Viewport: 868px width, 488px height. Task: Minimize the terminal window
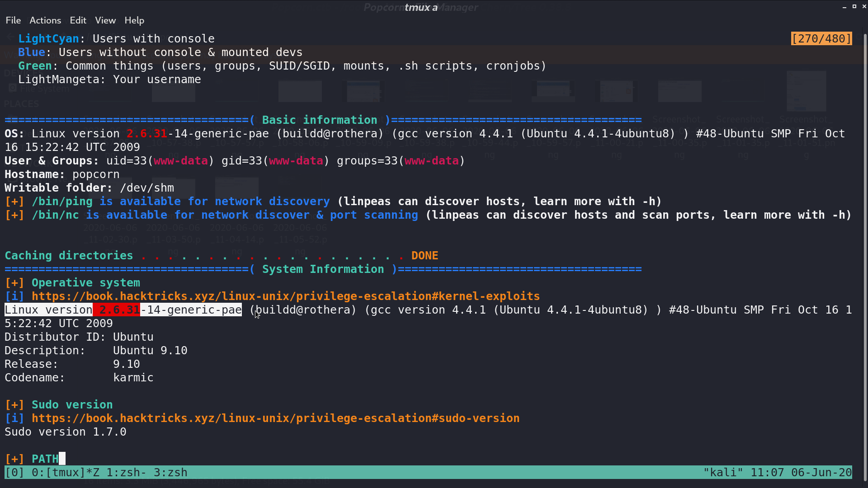point(844,7)
